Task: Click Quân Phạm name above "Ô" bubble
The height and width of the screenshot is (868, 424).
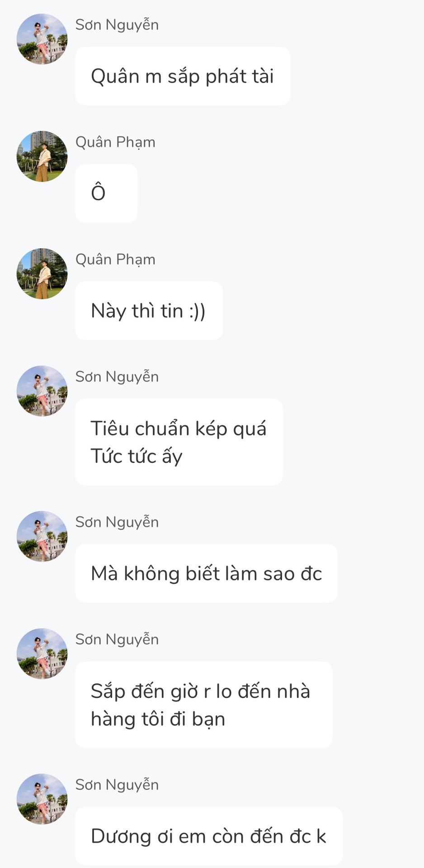Action: point(115,142)
